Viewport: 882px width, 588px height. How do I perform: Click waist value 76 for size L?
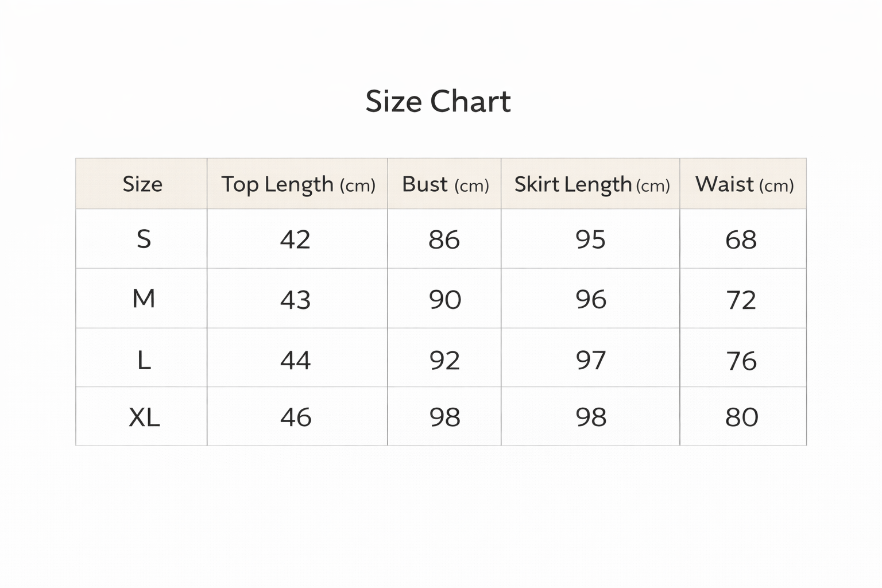[741, 361]
